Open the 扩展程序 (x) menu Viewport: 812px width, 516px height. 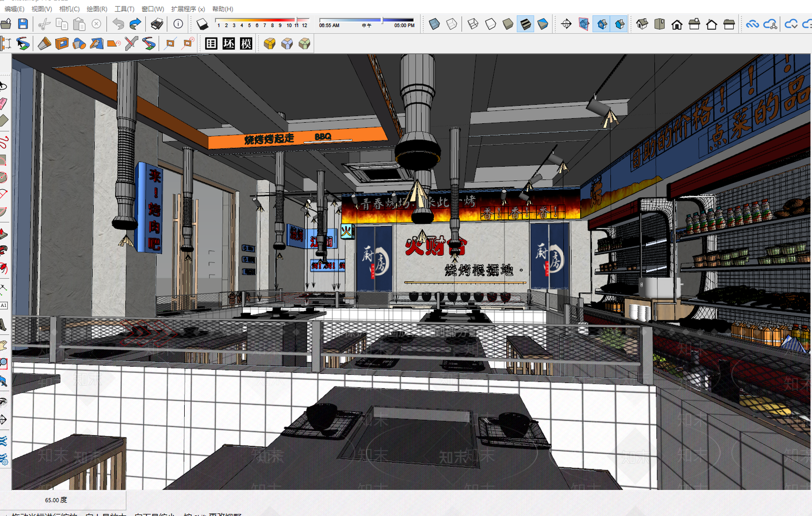click(188, 9)
